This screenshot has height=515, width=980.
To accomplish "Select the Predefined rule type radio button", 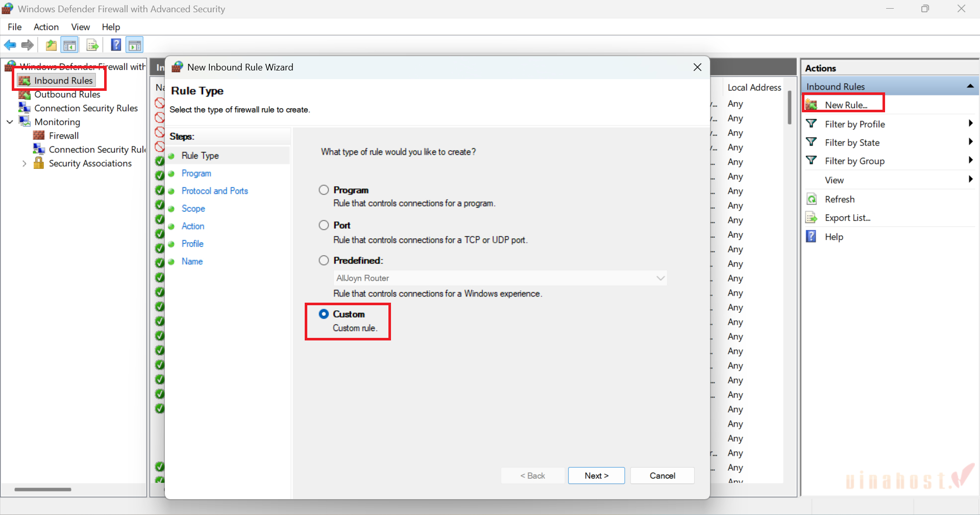I will pyautogui.click(x=324, y=260).
